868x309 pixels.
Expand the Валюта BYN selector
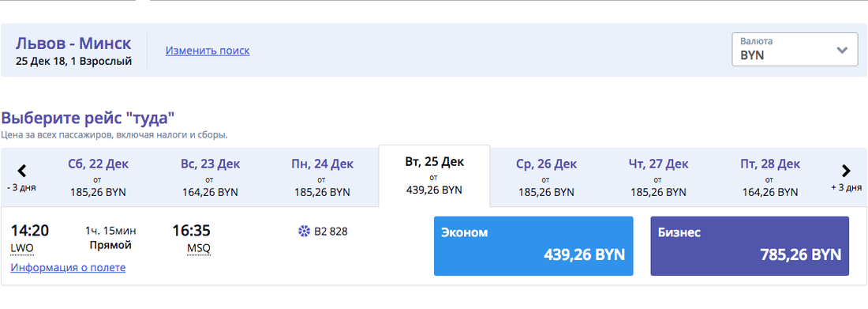pyautogui.click(x=795, y=49)
